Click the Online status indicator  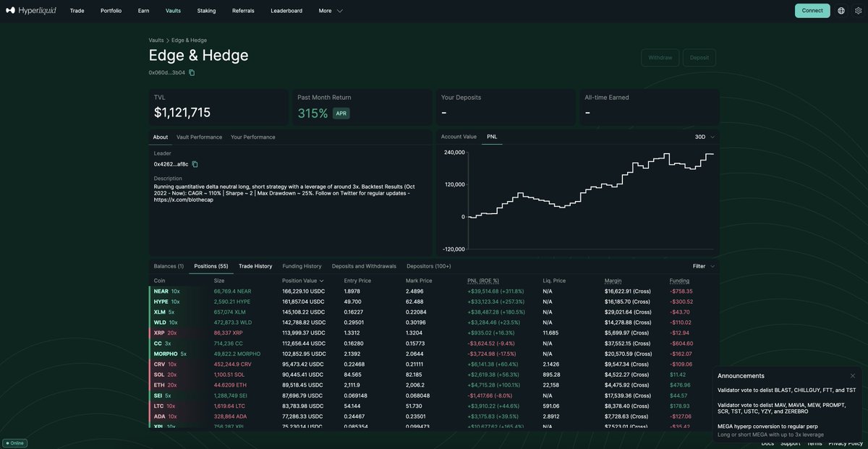(x=14, y=443)
